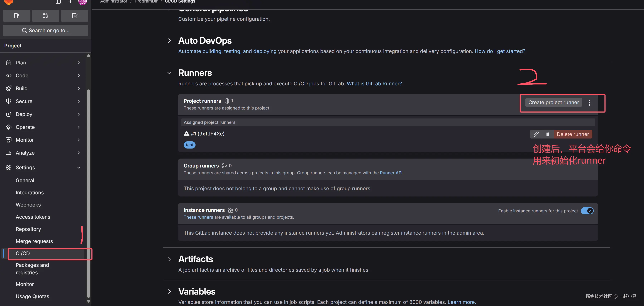Collapse the Runners section
The height and width of the screenshot is (306, 644).
[x=169, y=73]
